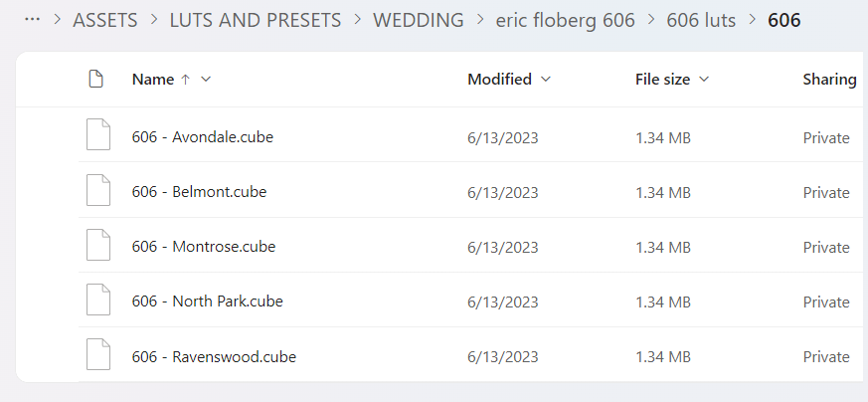
Task: Open the 606 - Ravenswood.cube file name
Action: (214, 356)
